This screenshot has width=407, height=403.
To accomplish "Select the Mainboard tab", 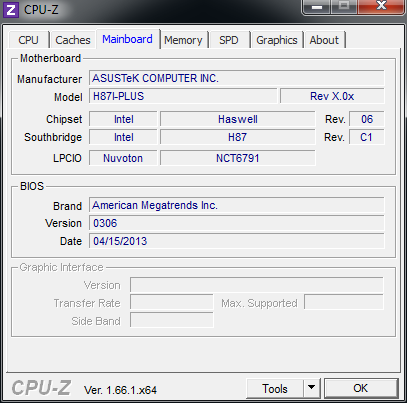I will tap(127, 39).
